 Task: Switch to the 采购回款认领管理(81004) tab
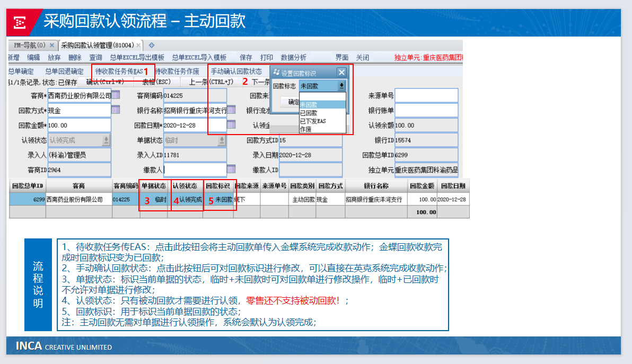click(97, 45)
